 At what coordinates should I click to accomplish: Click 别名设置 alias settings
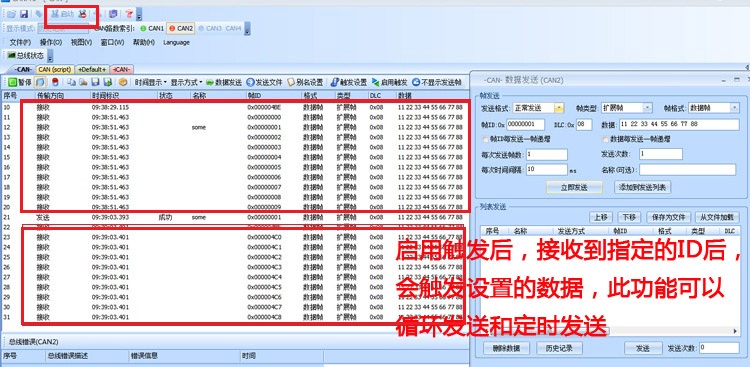click(x=305, y=82)
